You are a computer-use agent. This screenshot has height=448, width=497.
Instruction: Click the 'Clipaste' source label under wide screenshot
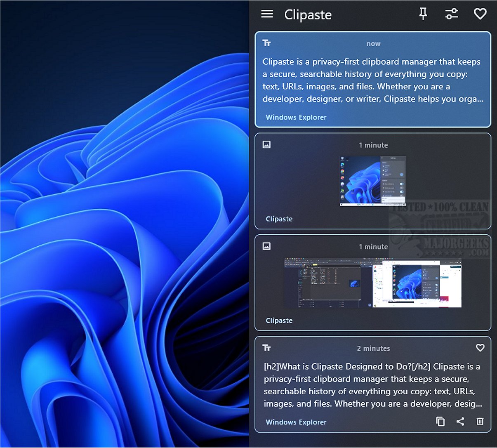279,320
